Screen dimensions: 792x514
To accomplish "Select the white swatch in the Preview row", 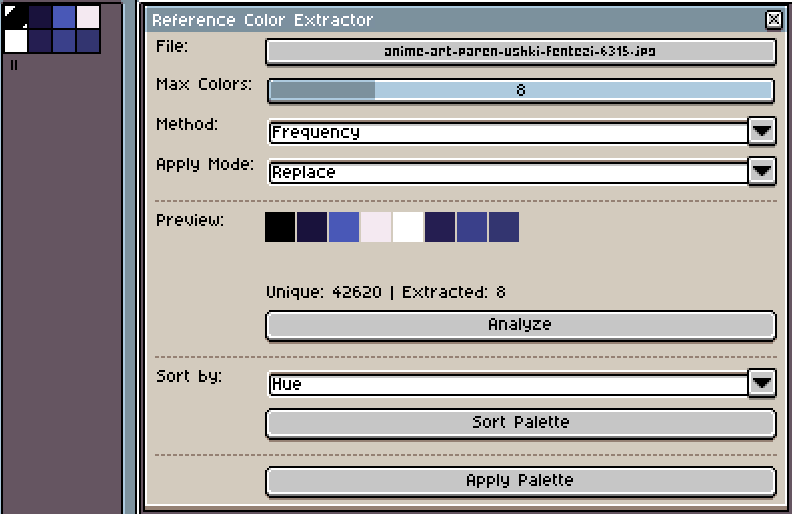I will pyautogui.click(x=408, y=226).
